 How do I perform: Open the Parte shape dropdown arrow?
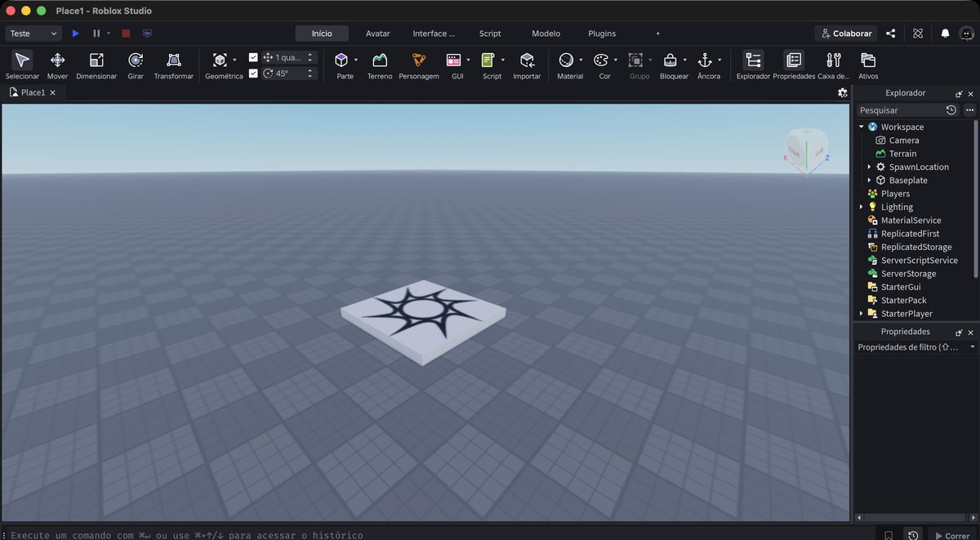coord(356,60)
